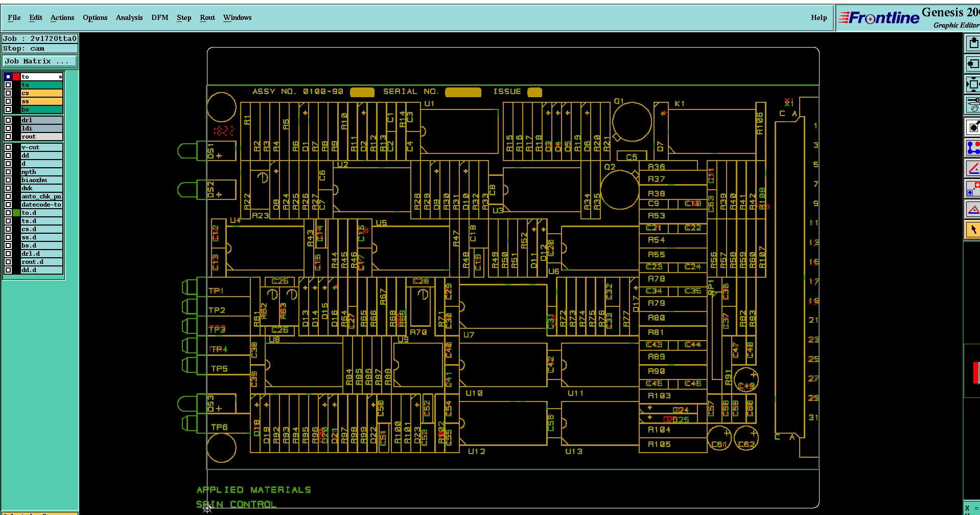This screenshot has width=980, height=515.
Task: Select layer name 'd' in layer list
Action: coord(41,164)
